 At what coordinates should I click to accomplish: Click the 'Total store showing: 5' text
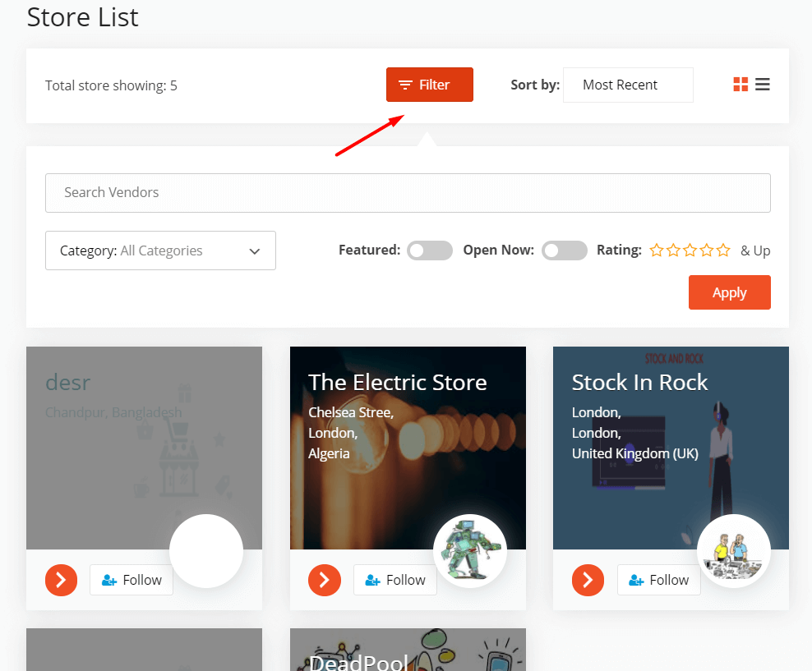111,85
